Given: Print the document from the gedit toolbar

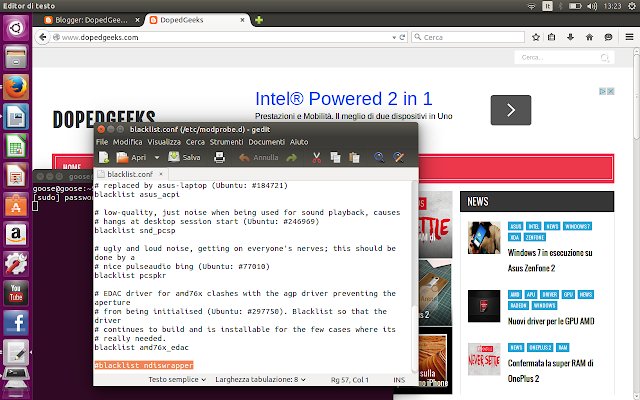Looking at the screenshot, I should pos(219,157).
